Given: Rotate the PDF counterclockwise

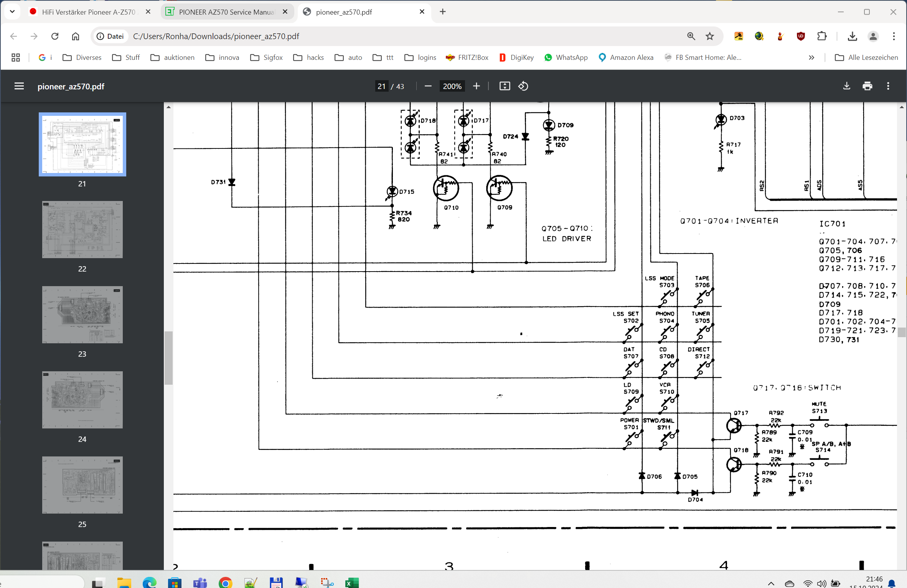Looking at the screenshot, I should pyautogui.click(x=523, y=86).
